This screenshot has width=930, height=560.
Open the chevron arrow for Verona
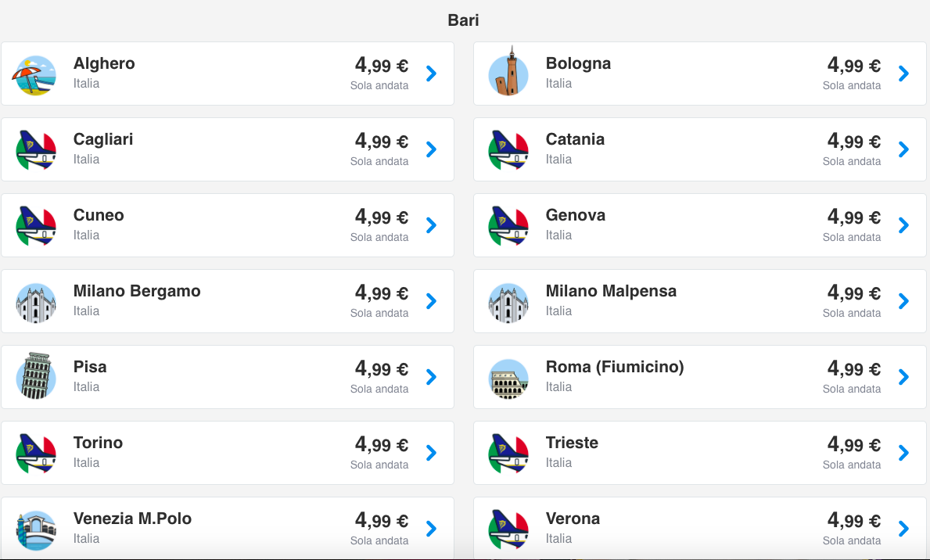[x=903, y=529]
